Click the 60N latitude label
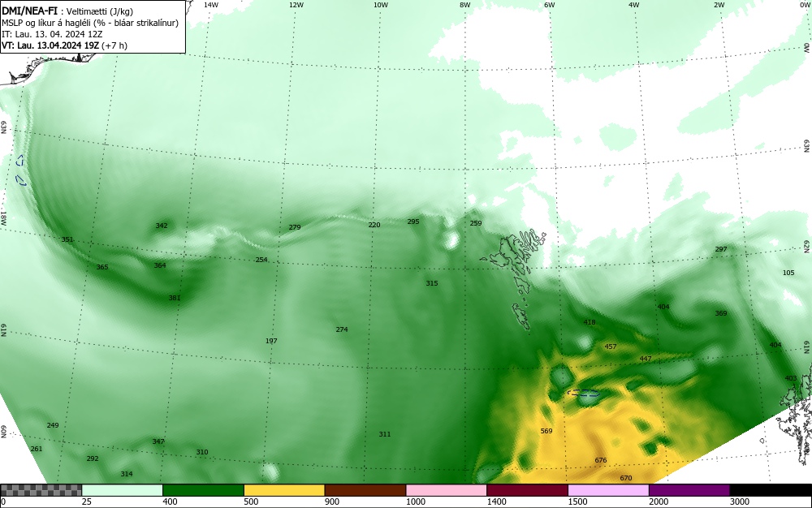Screen dimensions: 812x508 (3, 432)
